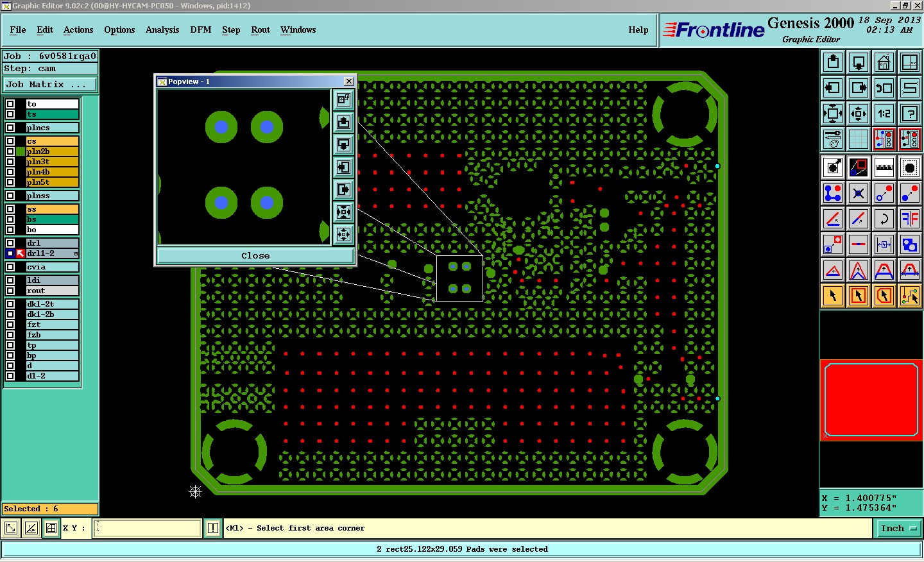924x562 pixels.
Task: Open the Windows menu
Action: (x=298, y=30)
